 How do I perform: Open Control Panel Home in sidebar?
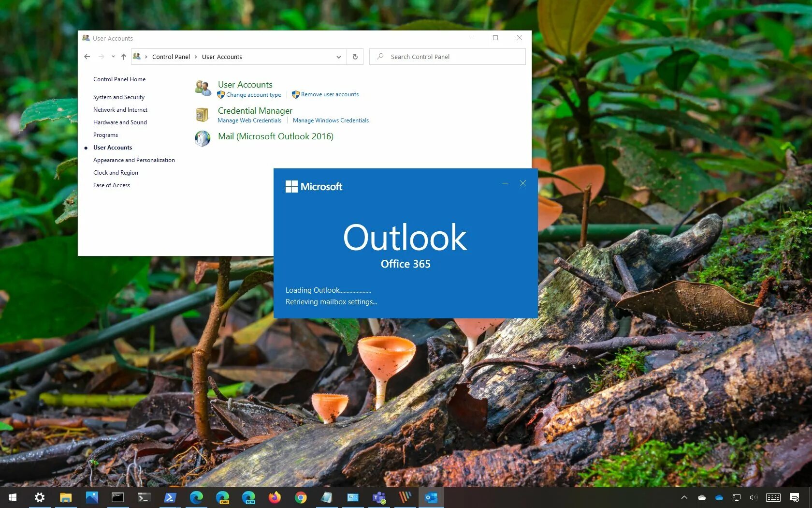(x=119, y=79)
